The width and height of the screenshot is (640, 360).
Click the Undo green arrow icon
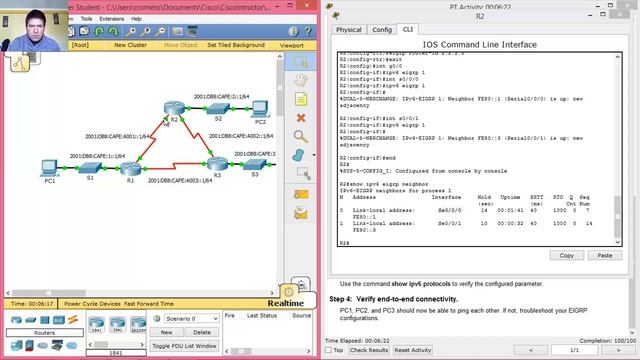click(x=99, y=31)
